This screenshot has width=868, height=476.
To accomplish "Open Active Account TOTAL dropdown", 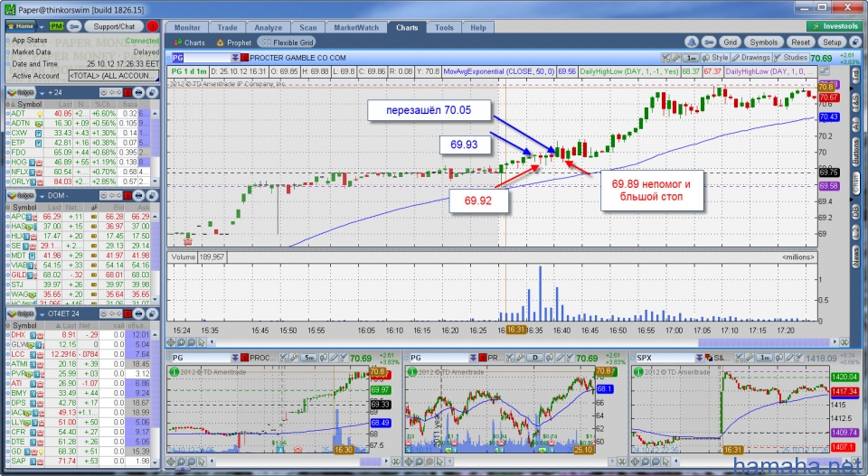I will click(113, 76).
